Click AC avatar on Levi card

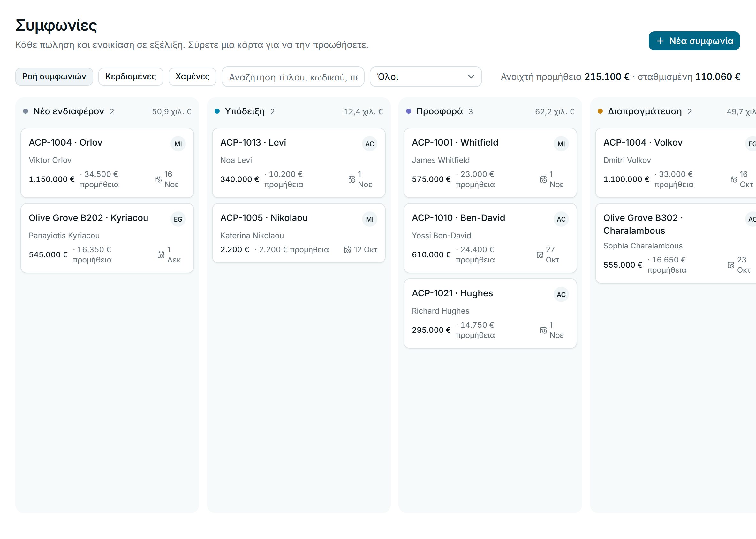(x=370, y=144)
